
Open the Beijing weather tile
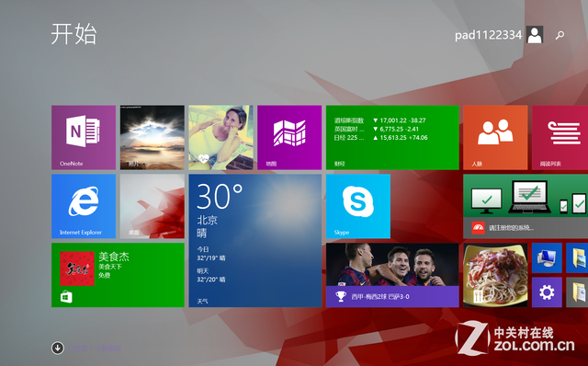[255, 241]
